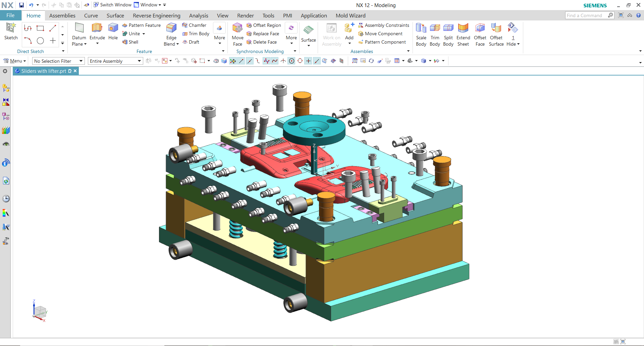Click in the Find a Command field
The height and width of the screenshot is (346, 644).
[586, 15]
